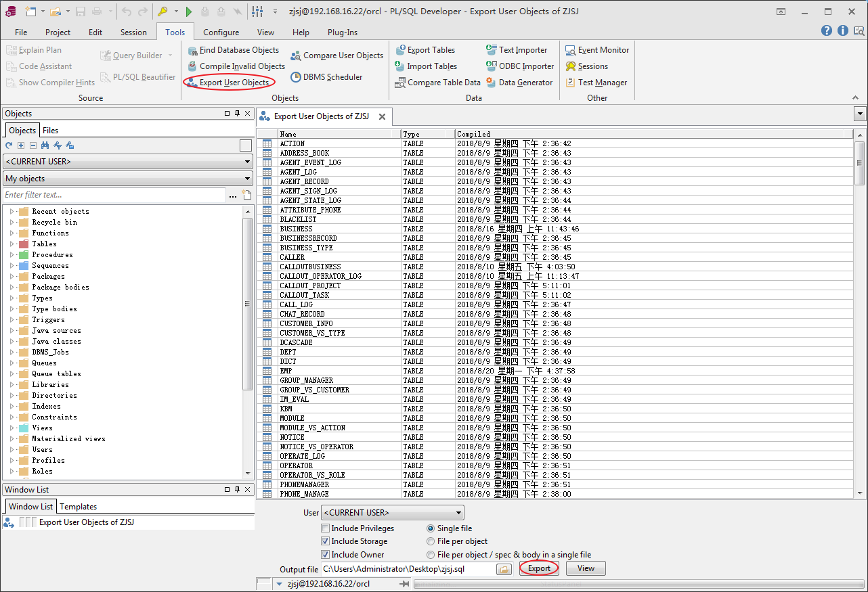The image size is (868, 592).
Task: Pin the Objects panel
Action: click(237, 114)
